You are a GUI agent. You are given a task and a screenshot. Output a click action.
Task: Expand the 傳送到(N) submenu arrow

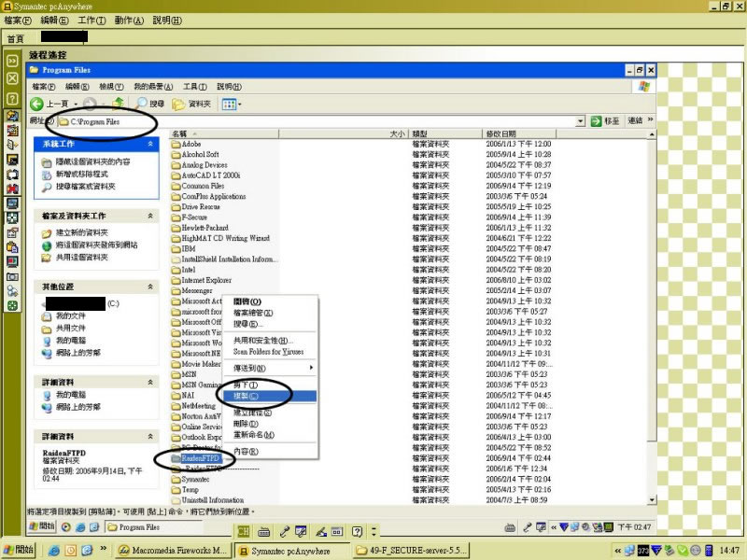pyautogui.click(x=311, y=368)
